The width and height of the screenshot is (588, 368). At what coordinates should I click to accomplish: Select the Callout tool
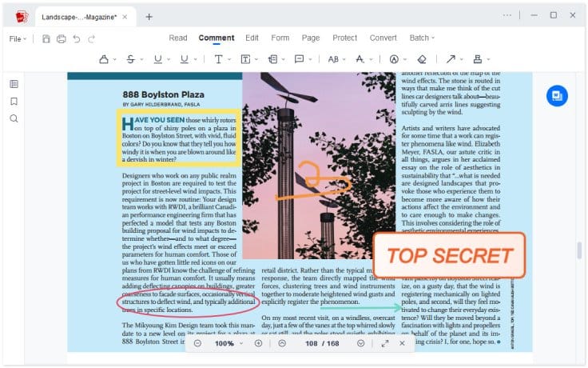point(272,59)
